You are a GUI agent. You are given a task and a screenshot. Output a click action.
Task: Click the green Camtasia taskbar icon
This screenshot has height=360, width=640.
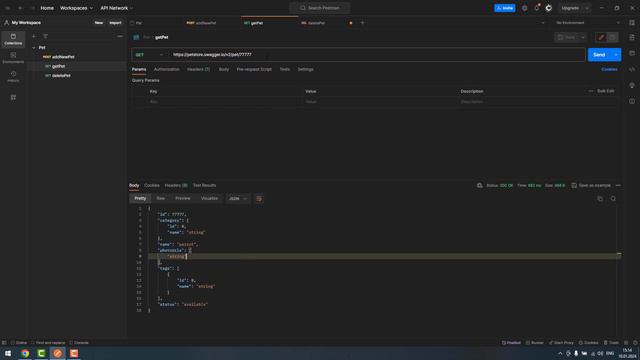pyautogui.click(x=41, y=353)
